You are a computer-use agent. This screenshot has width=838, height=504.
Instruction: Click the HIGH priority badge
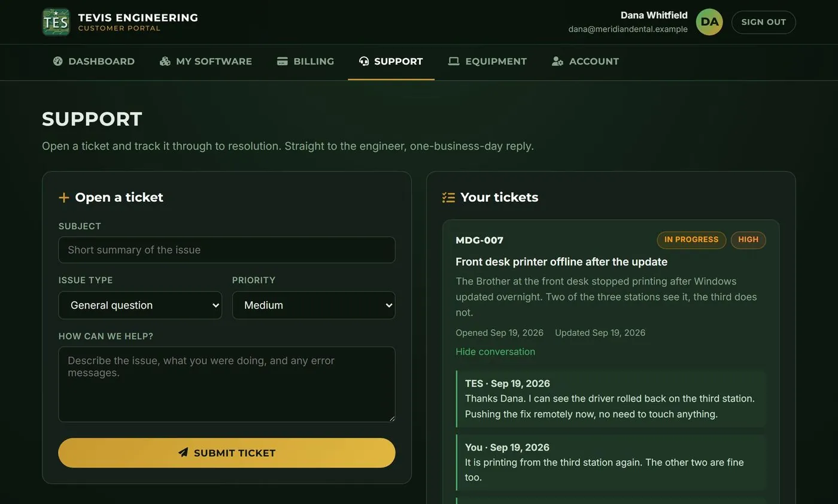748,240
